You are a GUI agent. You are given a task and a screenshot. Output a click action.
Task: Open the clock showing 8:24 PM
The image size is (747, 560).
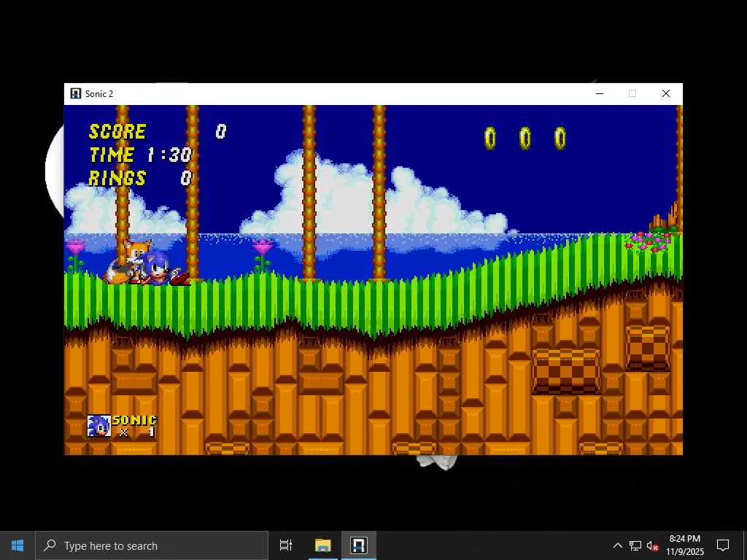tap(684, 545)
